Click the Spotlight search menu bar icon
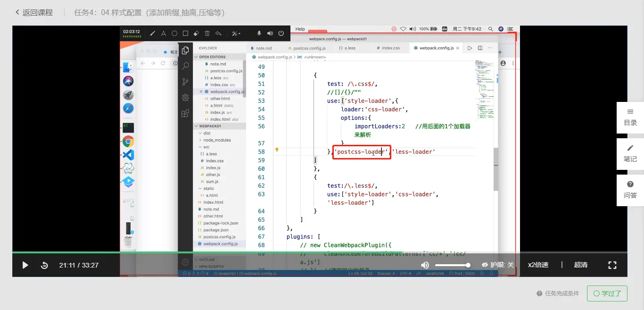This screenshot has height=310, width=644. (x=491, y=29)
